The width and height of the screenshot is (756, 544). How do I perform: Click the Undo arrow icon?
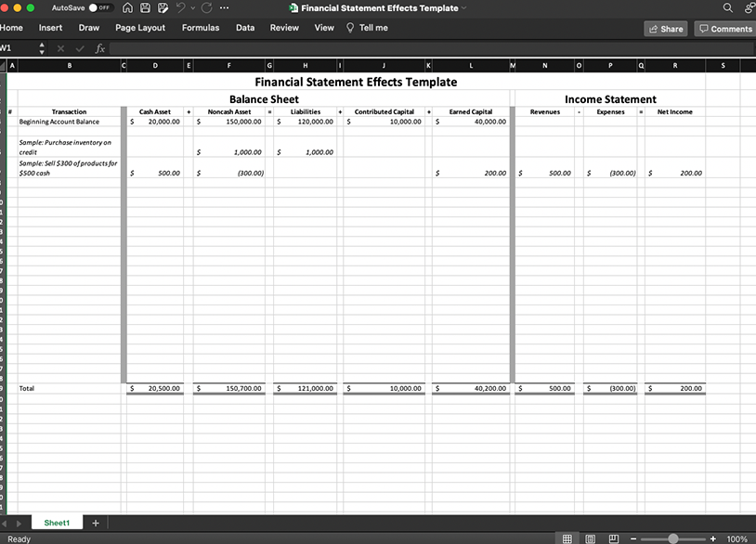click(x=181, y=7)
